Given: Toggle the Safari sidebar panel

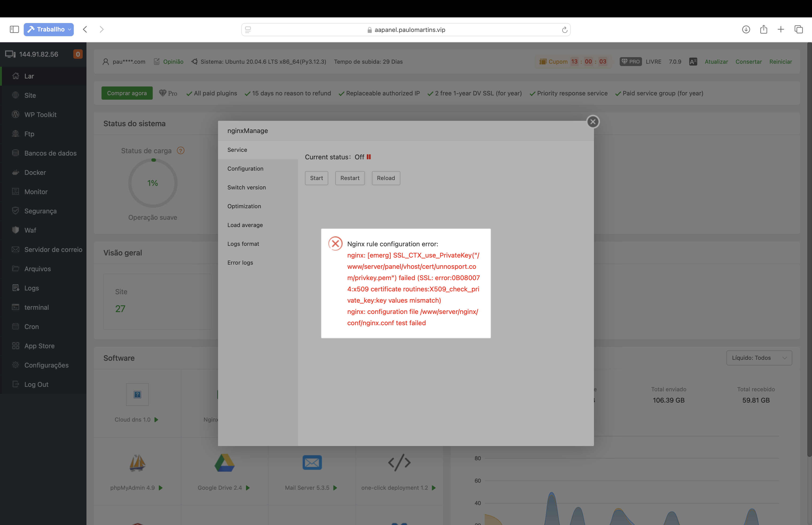Looking at the screenshot, I should point(14,29).
